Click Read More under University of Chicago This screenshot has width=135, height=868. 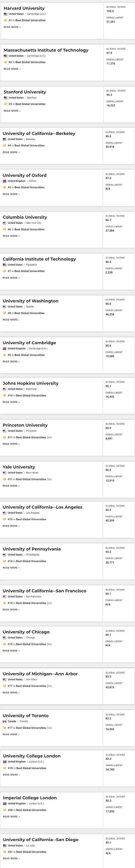point(11,651)
